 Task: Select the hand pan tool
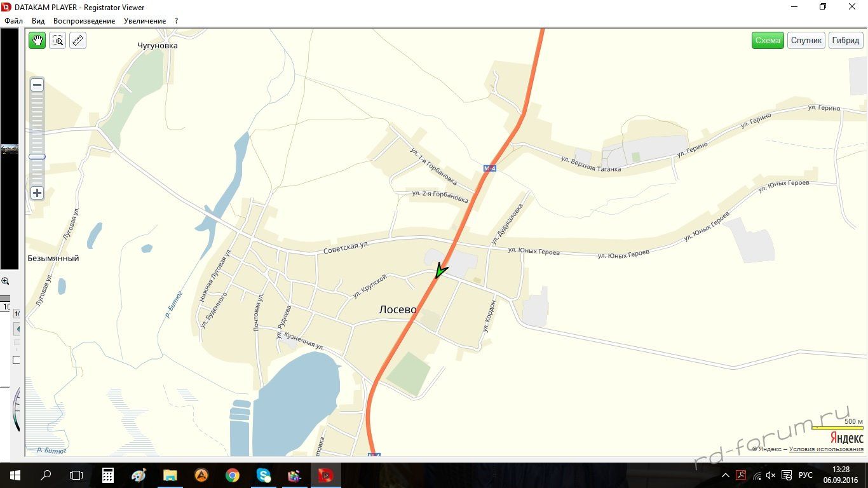(x=37, y=41)
